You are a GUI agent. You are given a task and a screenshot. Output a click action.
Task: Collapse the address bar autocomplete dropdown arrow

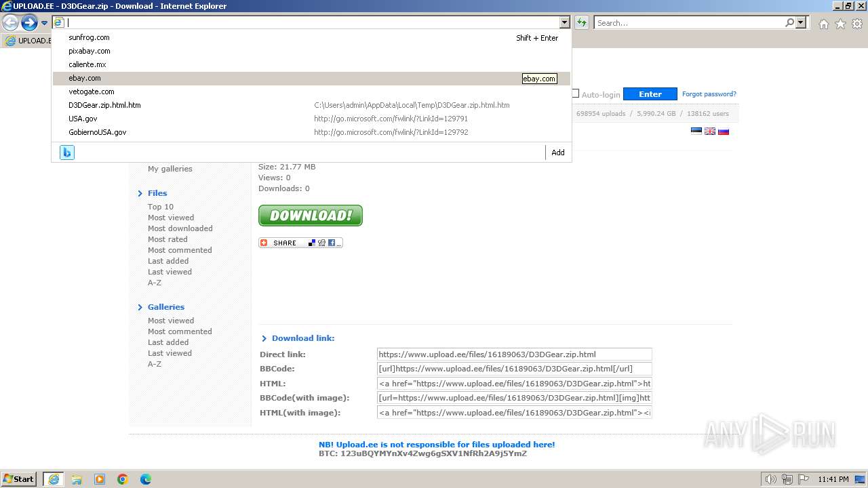point(564,23)
